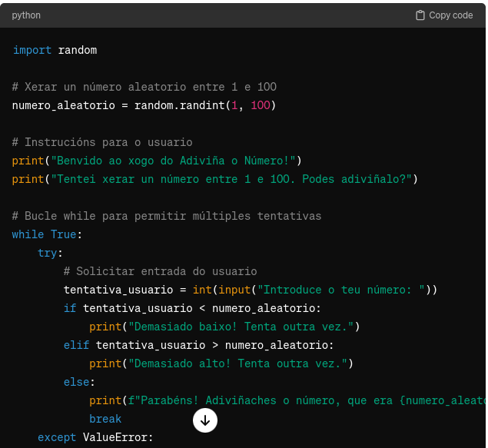Click the Benvido ao xogo string
The height and width of the screenshot is (448, 488).
tap(173, 161)
